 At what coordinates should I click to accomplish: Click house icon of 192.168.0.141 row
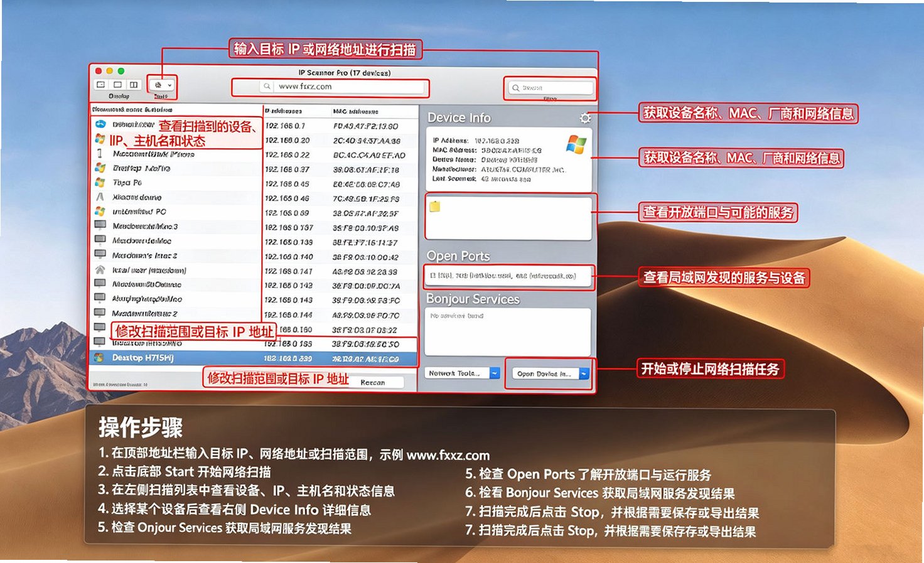pyautogui.click(x=100, y=270)
